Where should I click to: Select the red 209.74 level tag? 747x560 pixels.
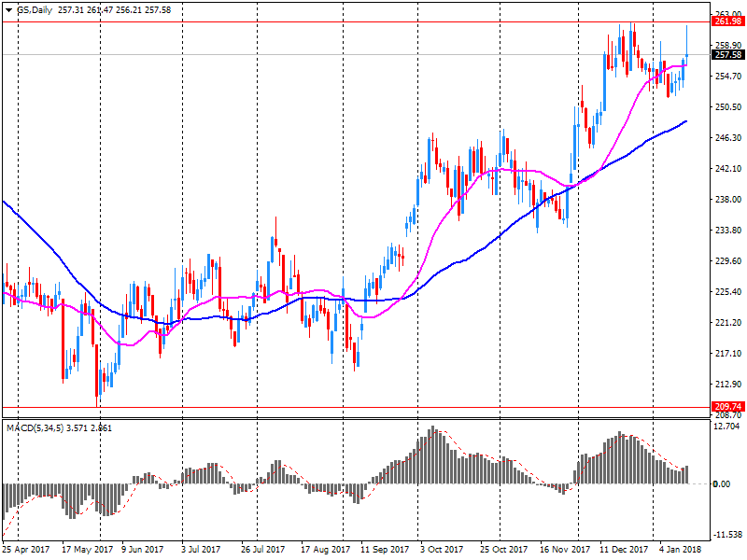click(726, 407)
